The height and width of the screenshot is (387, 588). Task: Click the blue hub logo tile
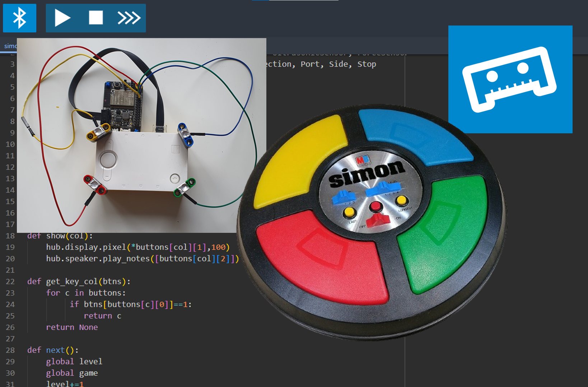(510, 79)
